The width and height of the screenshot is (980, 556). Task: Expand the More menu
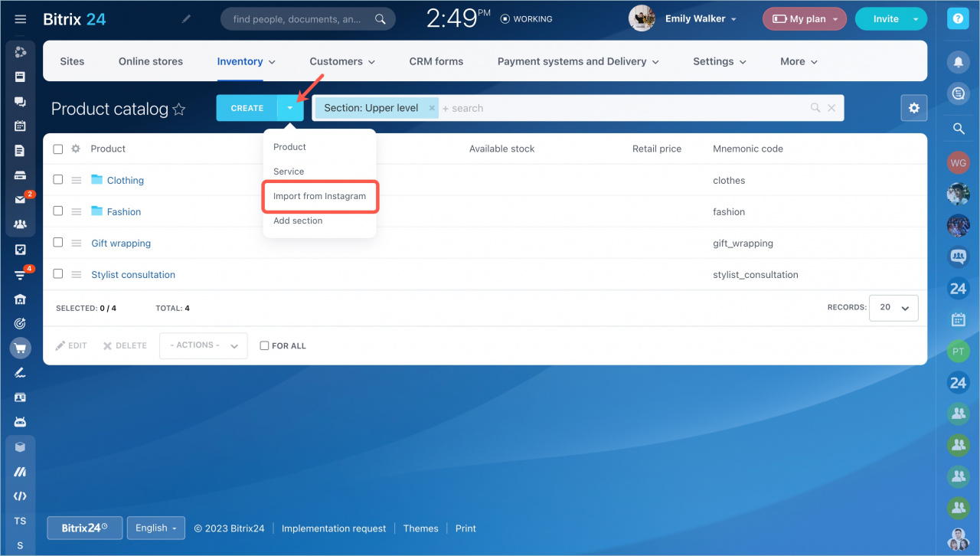point(799,61)
